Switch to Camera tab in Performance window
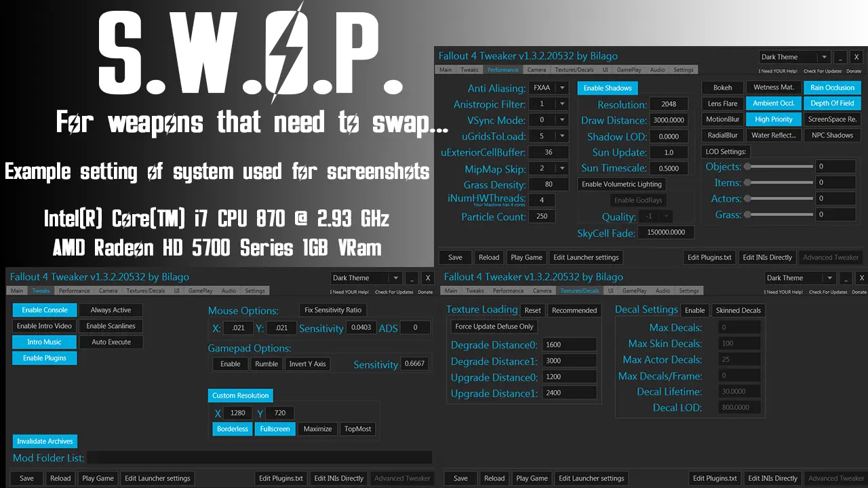 coord(536,70)
